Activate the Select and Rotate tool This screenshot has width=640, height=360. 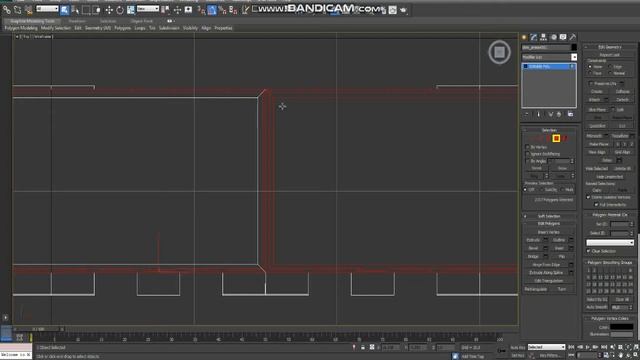point(120,9)
